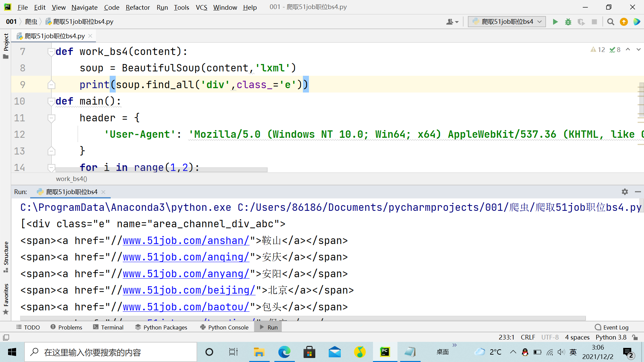Viewport: 644px width, 362px height.
Task: Change file encoding UTF-8 in status bar
Action: coord(550,337)
